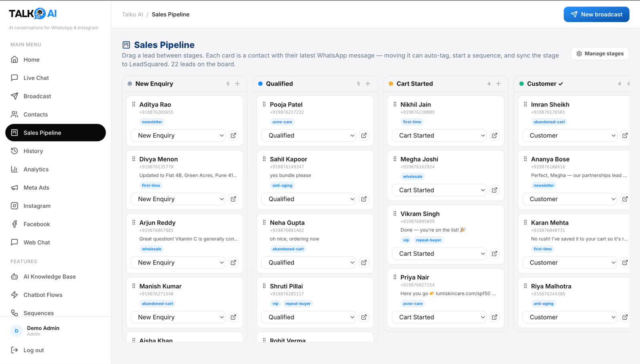Open external link icon on Arjun Reddy card

point(233,262)
